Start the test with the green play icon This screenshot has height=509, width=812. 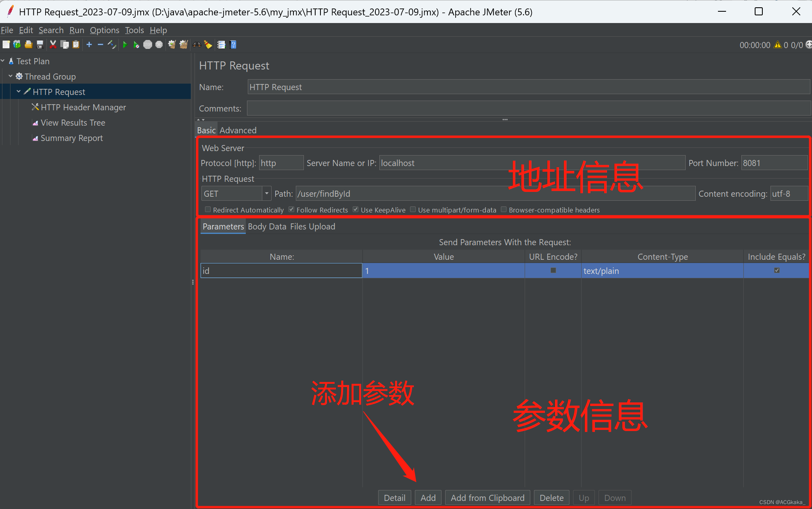coord(125,44)
